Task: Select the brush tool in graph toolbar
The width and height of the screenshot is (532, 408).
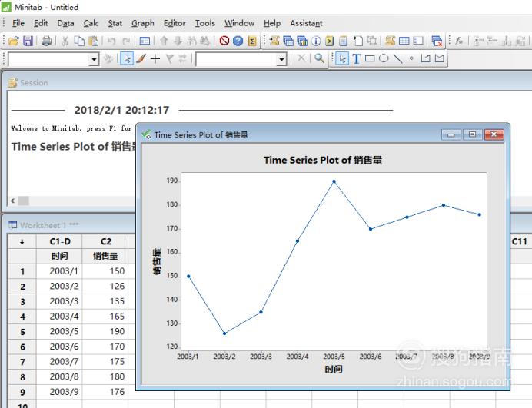Action: tap(141, 58)
